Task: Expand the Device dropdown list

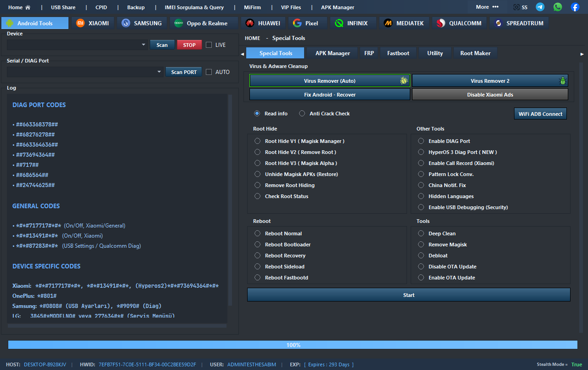Action: tap(144, 45)
